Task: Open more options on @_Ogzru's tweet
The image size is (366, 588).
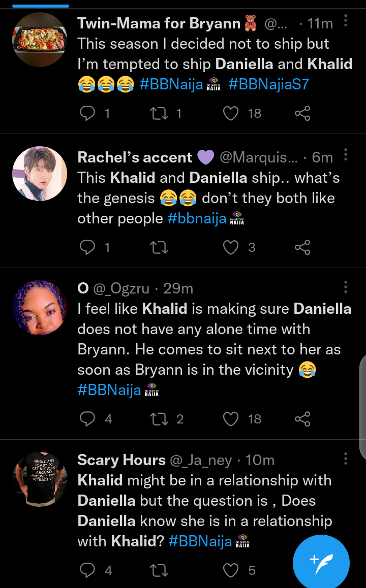Action: 346,286
